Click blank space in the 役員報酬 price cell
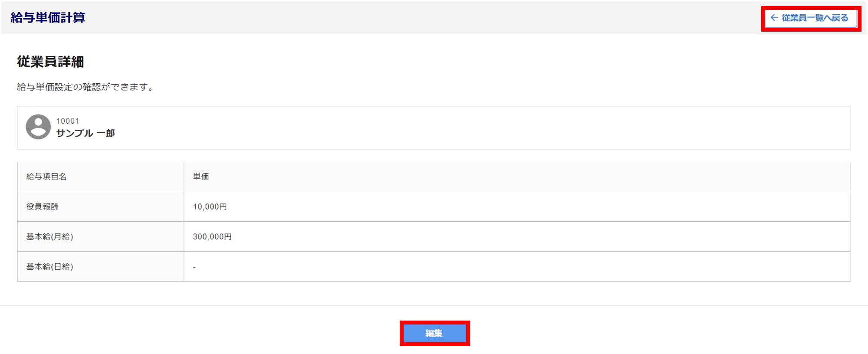 click(521, 207)
